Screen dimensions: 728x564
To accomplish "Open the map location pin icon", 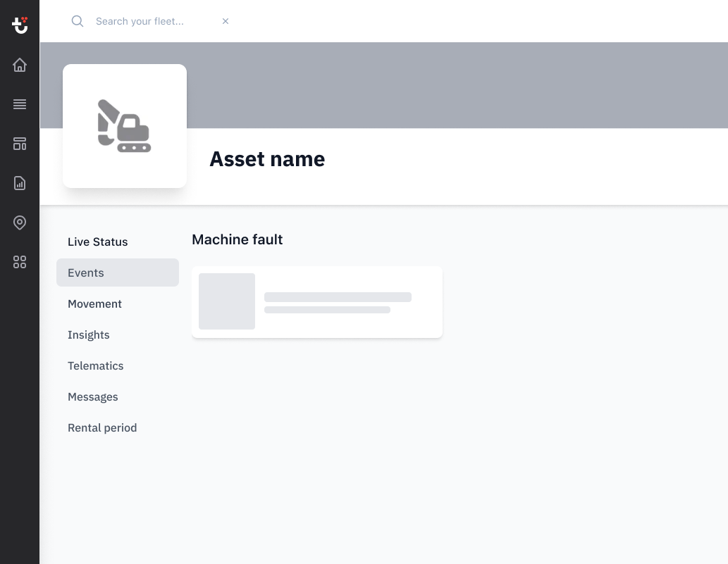I will coord(20,223).
